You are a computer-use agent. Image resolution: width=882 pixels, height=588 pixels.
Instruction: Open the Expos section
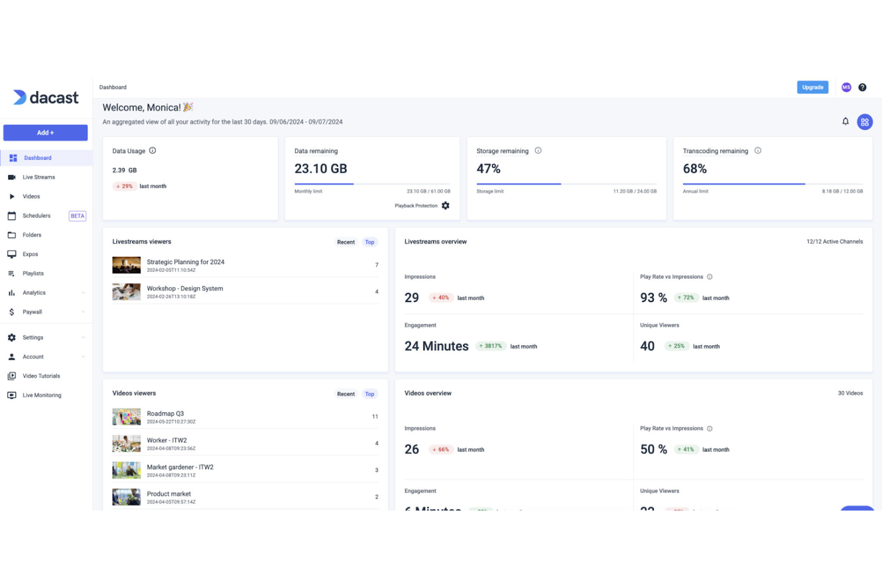(x=30, y=254)
